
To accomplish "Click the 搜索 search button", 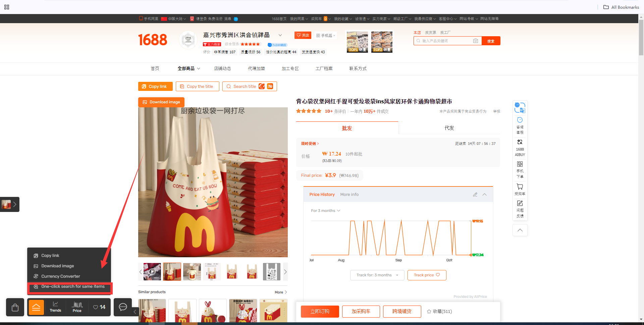I will point(491,41).
